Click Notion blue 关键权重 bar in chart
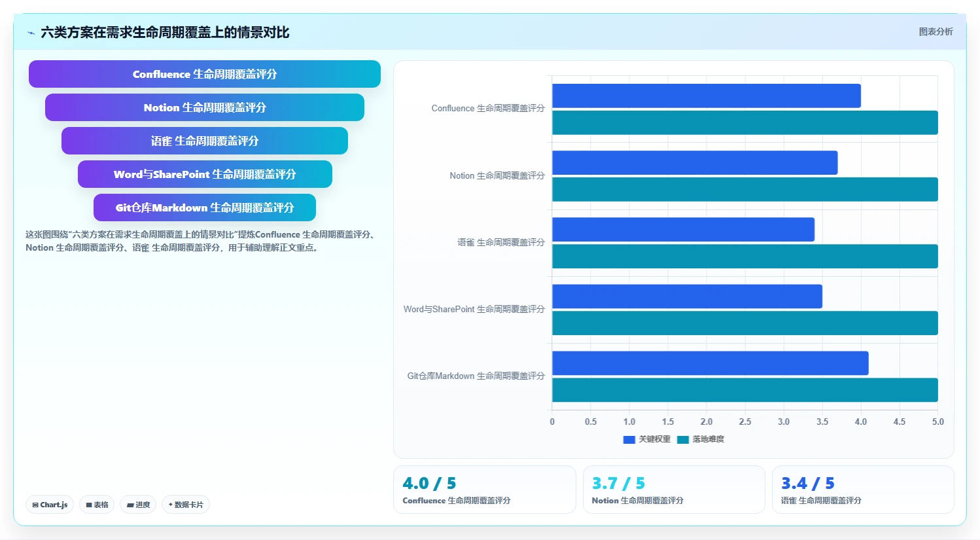The height and width of the screenshot is (540, 980). (x=695, y=163)
